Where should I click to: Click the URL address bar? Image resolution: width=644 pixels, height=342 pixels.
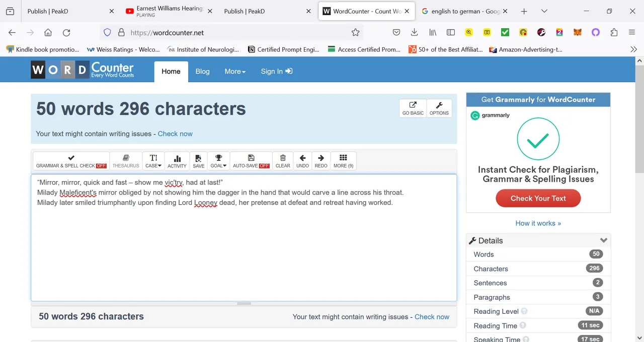click(x=231, y=33)
